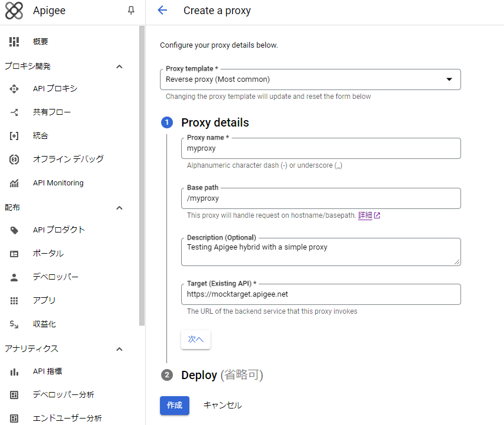504x425 pixels.
Task: Click the Apigee logo icon
Action: pyautogui.click(x=14, y=11)
